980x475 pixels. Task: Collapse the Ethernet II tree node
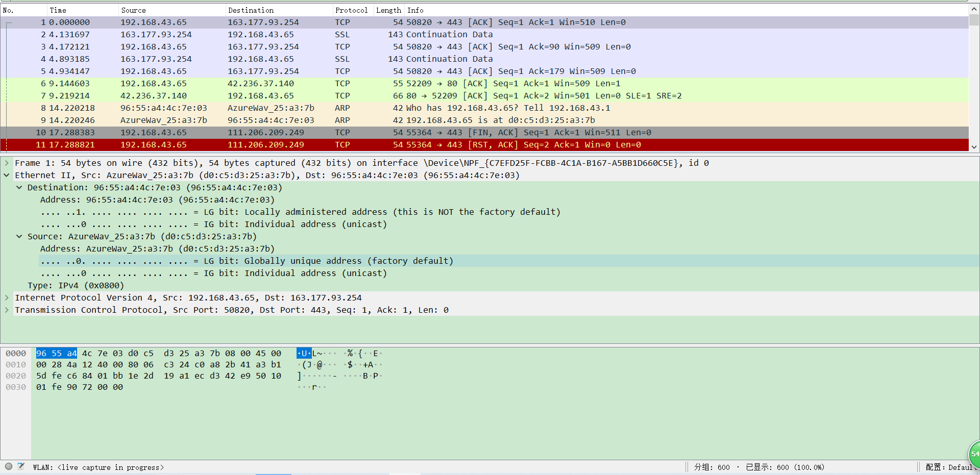tap(7, 175)
